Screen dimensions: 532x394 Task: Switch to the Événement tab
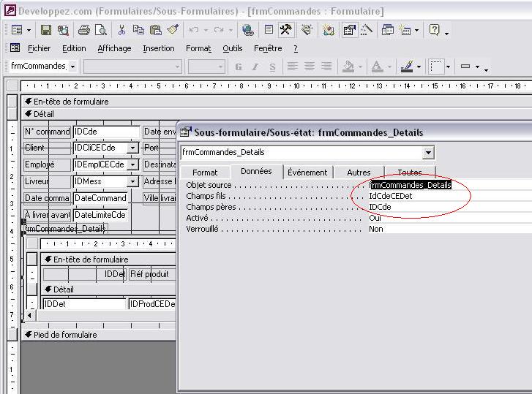point(307,173)
